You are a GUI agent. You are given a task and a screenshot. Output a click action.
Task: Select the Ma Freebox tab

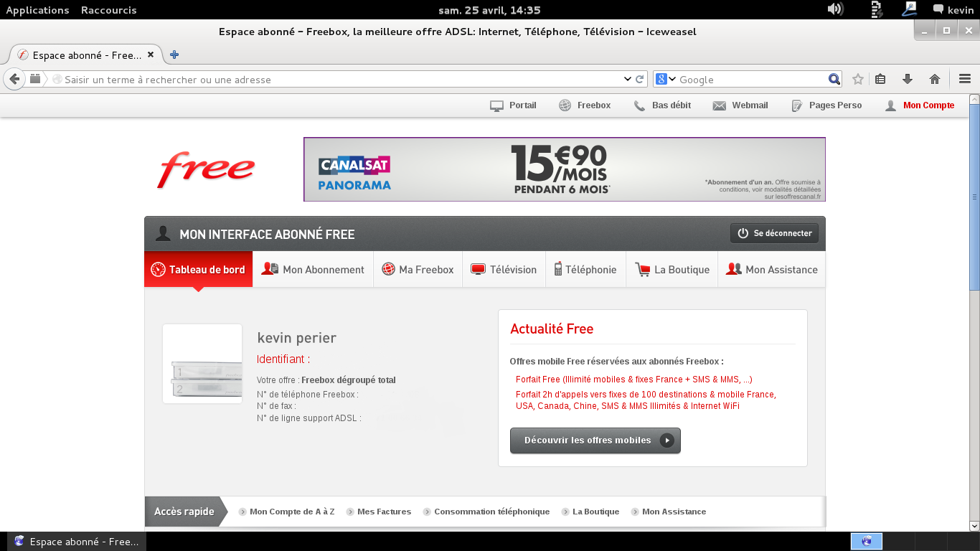pyautogui.click(x=418, y=270)
